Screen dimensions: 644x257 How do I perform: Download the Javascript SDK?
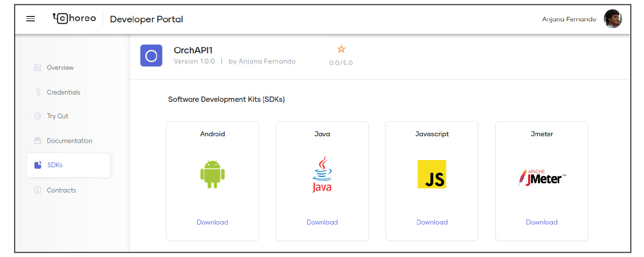(432, 222)
